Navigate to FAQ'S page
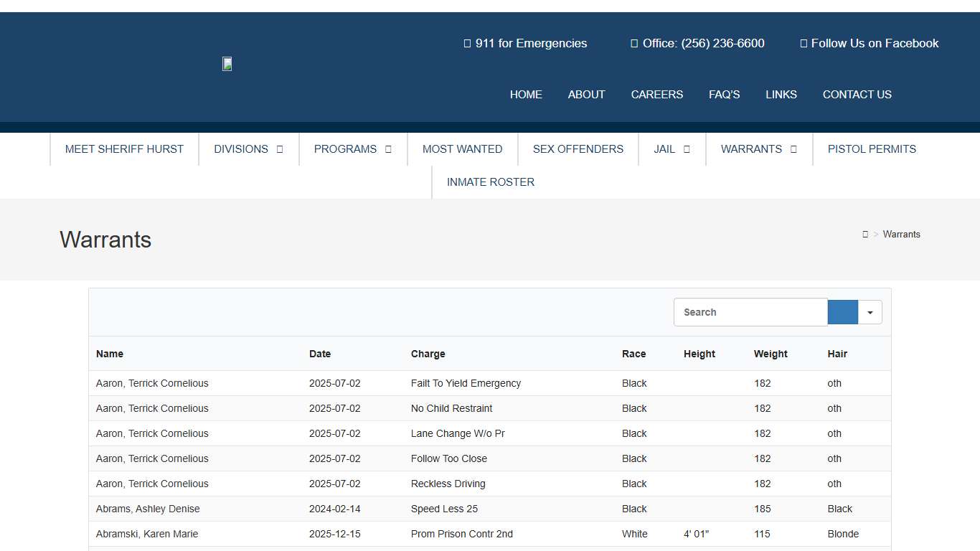Screen dimensions: 980x551 coord(724,95)
